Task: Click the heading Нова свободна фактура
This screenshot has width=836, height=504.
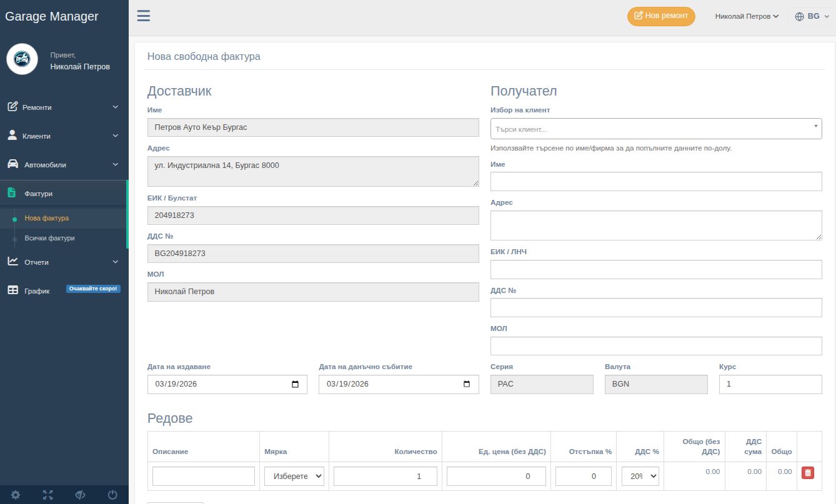Action: (x=204, y=56)
